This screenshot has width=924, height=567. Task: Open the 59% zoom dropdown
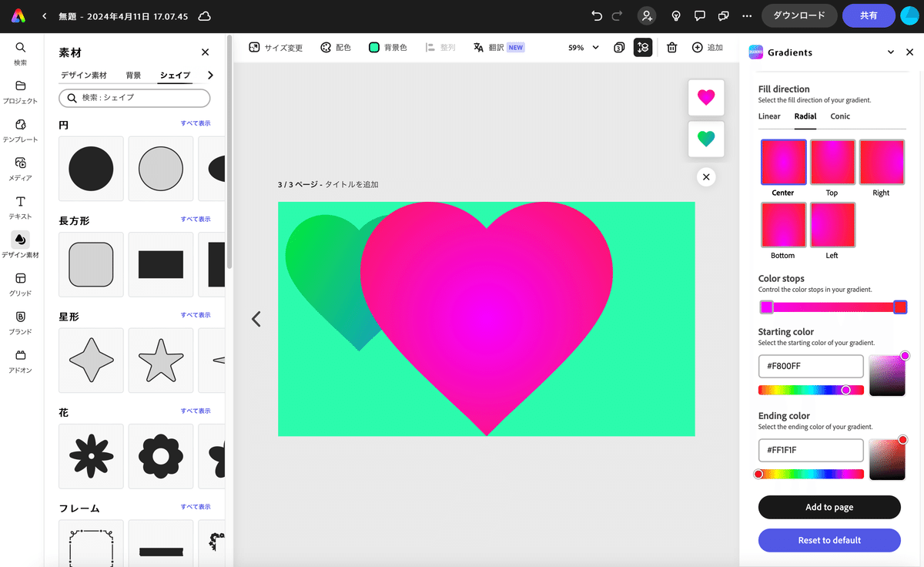coord(582,47)
